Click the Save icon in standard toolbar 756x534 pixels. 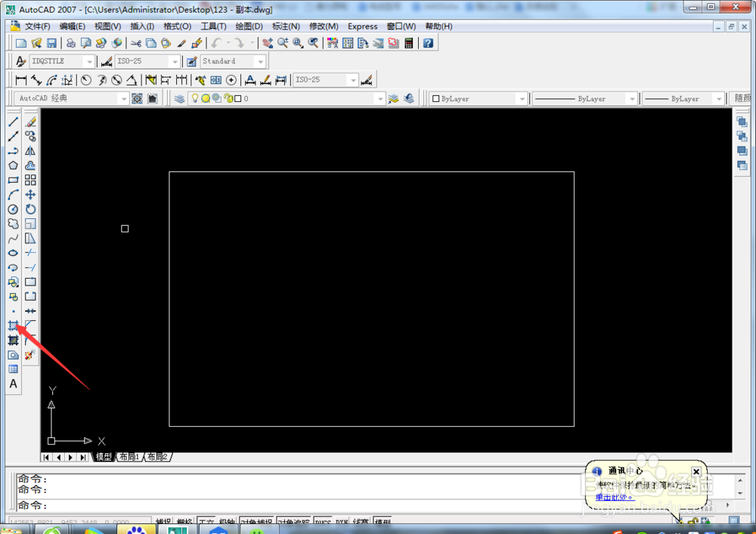pyautogui.click(x=51, y=43)
